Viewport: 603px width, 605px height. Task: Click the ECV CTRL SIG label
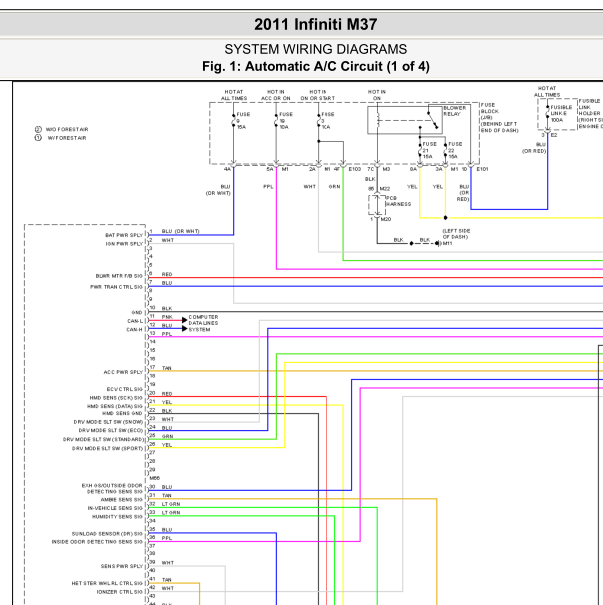(125, 389)
